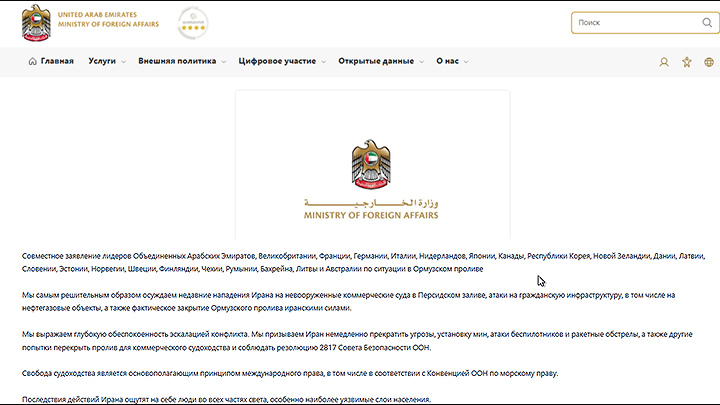Select the Внешняя политика menu item

[177, 61]
